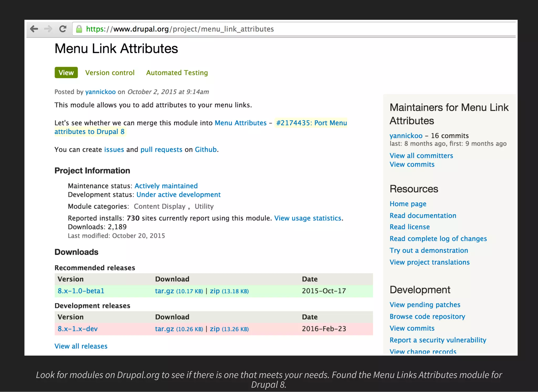538x392 pixels.
Task: Click View all releases link
Action: [x=81, y=346]
